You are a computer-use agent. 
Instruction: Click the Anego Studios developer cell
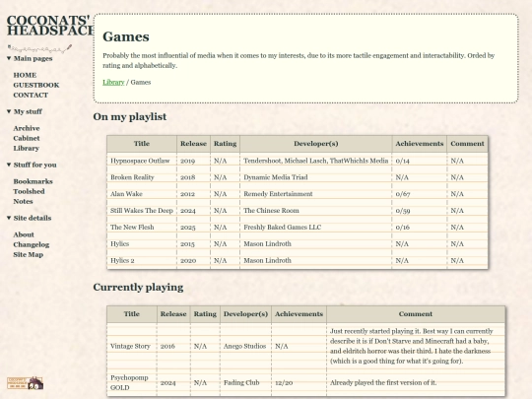(245, 347)
